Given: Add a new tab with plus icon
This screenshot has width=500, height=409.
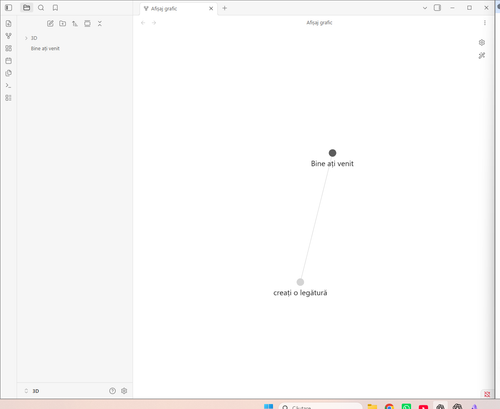Looking at the screenshot, I should [225, 8].
